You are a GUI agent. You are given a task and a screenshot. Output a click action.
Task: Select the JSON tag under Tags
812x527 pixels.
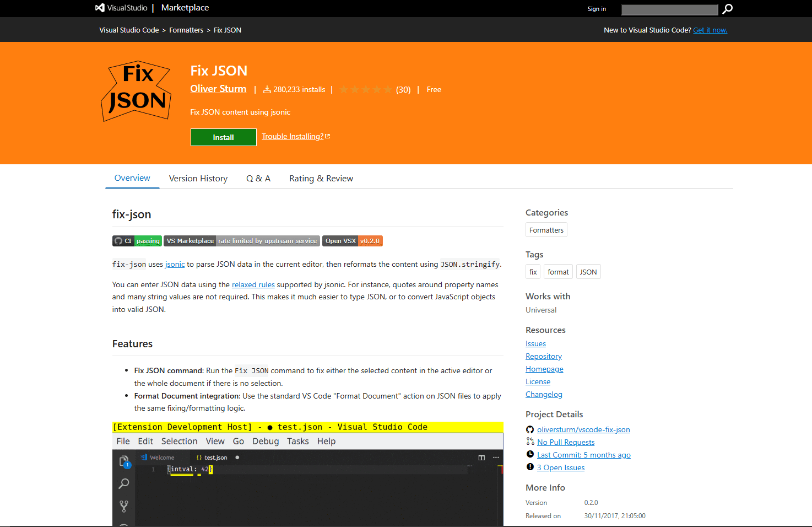point(588,271)
